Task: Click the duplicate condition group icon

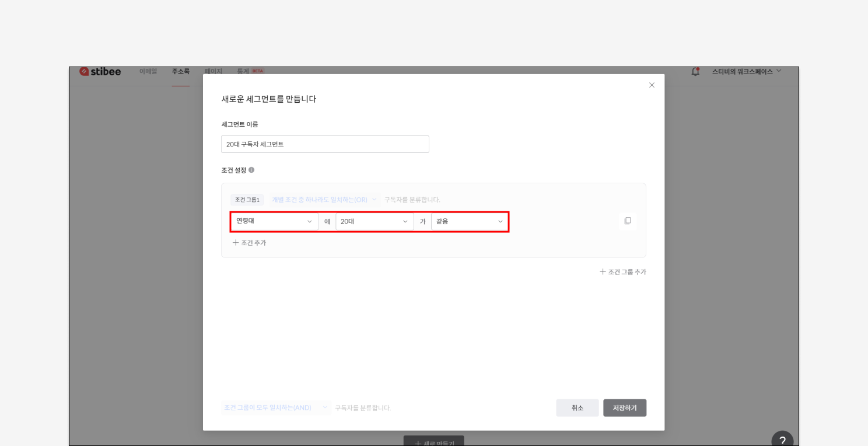Action: point(628,221)
